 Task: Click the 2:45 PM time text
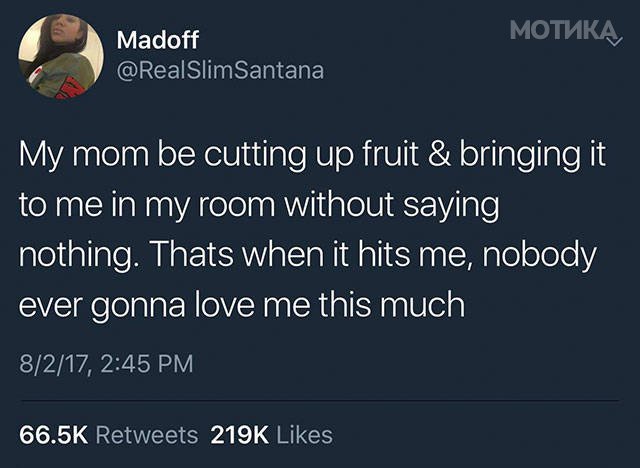[146, 364]
